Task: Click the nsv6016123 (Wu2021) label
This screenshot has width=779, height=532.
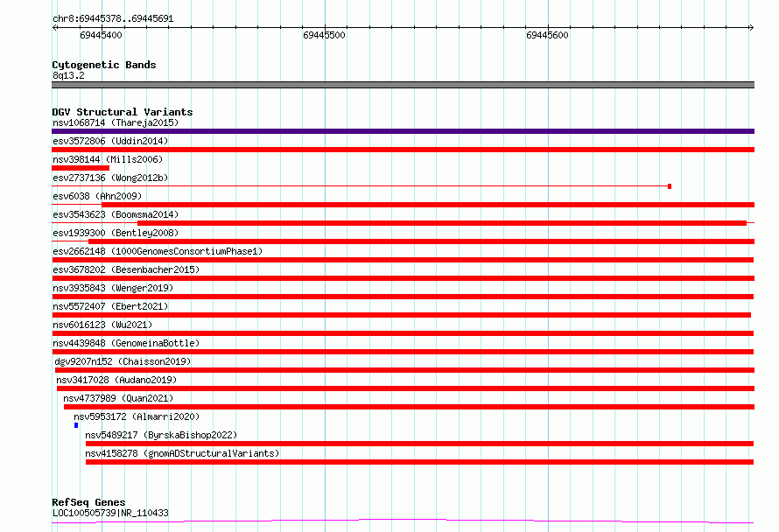Action: [x=102, y=325]
